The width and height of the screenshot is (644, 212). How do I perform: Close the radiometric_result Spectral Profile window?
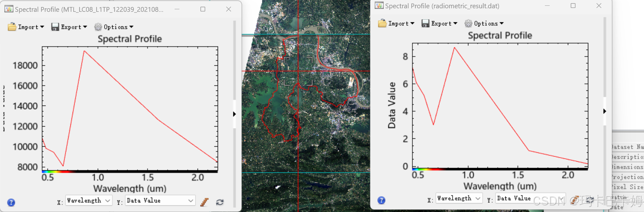[599, 6]
